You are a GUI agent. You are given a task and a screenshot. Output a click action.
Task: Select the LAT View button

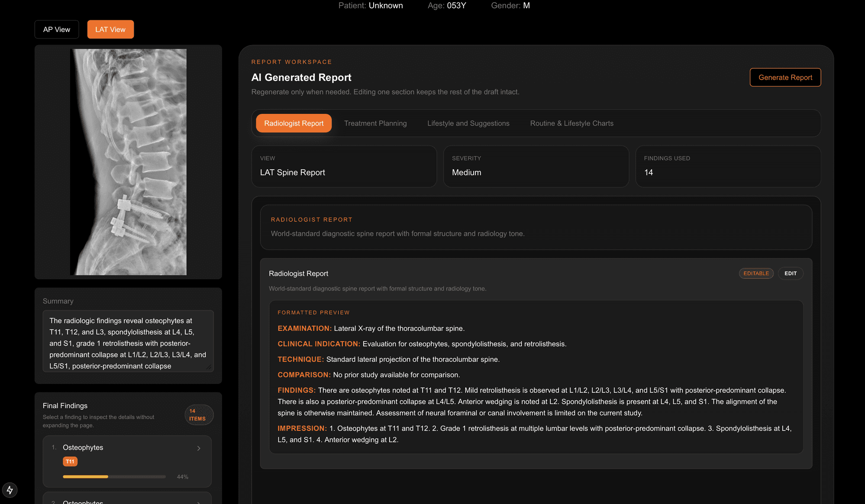(x=110, y=29)
